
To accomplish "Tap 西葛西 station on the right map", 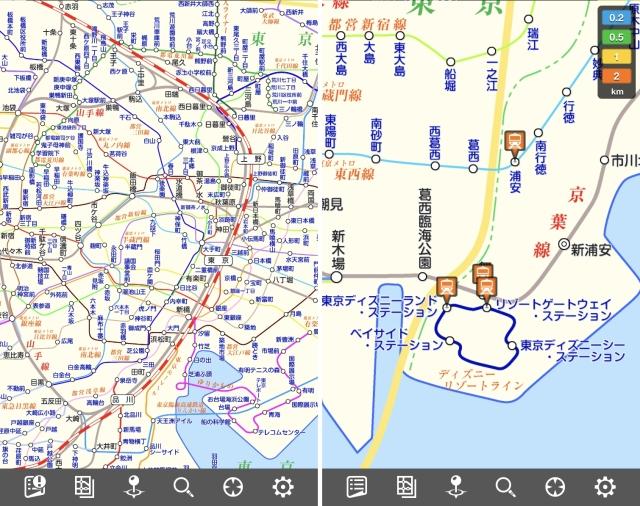I will [x=435, y=143].
